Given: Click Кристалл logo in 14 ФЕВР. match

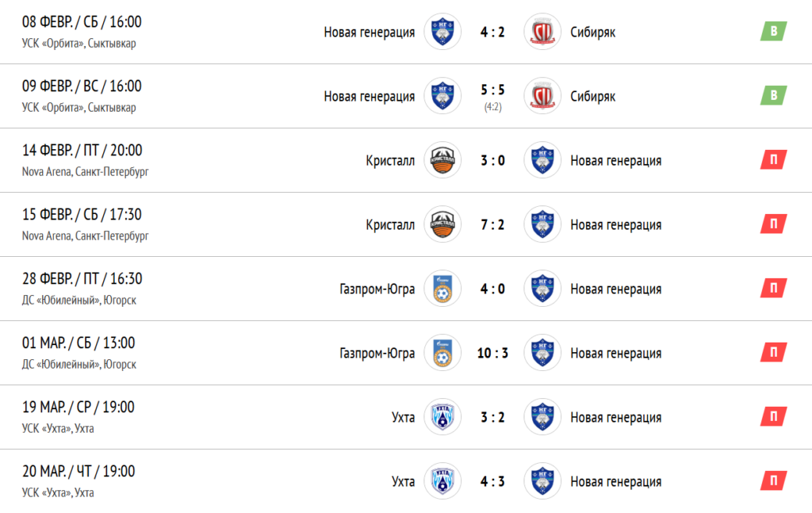Looking at the screenshot, I should (x=442, y=160).
